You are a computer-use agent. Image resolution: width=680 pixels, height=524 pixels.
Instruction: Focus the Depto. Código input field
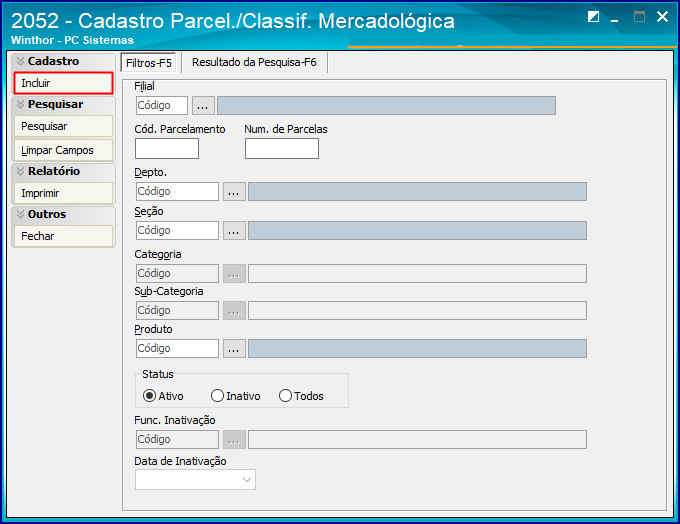tap(177, 192)
